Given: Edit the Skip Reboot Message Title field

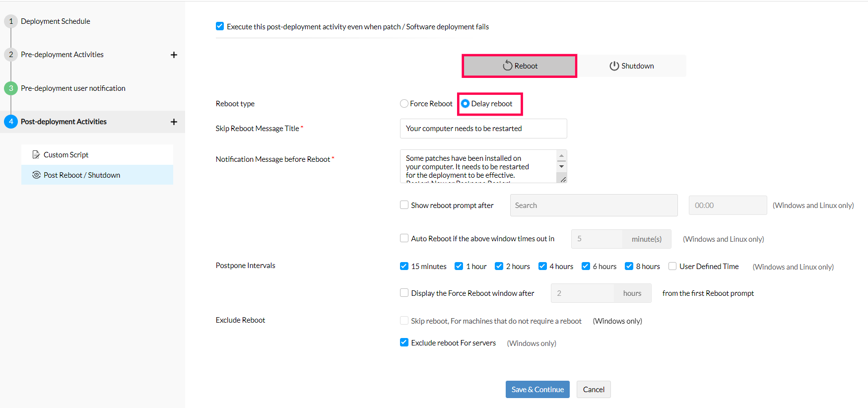Looking at the screenshot, I should pos(483,129).
